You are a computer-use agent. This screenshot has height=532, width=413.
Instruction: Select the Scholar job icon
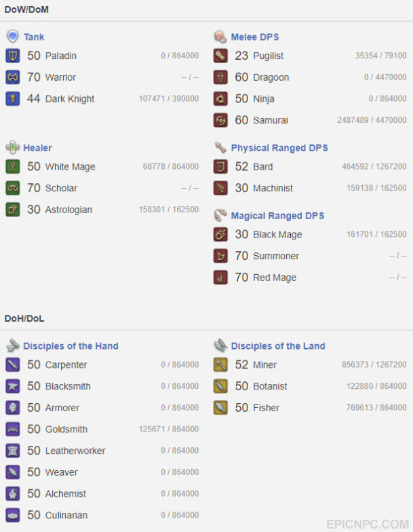pos(12,188)
